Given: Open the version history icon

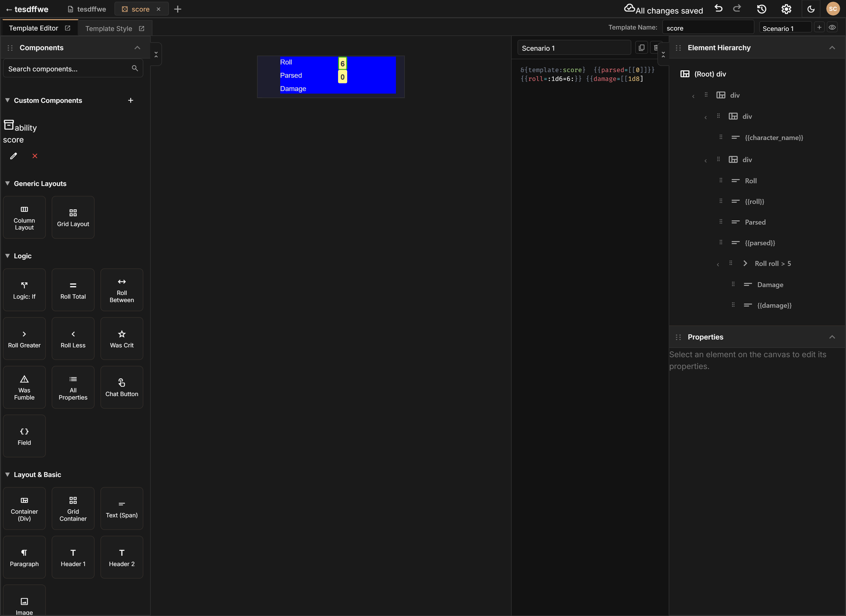Looking at the screenshot, I should 761,9.
